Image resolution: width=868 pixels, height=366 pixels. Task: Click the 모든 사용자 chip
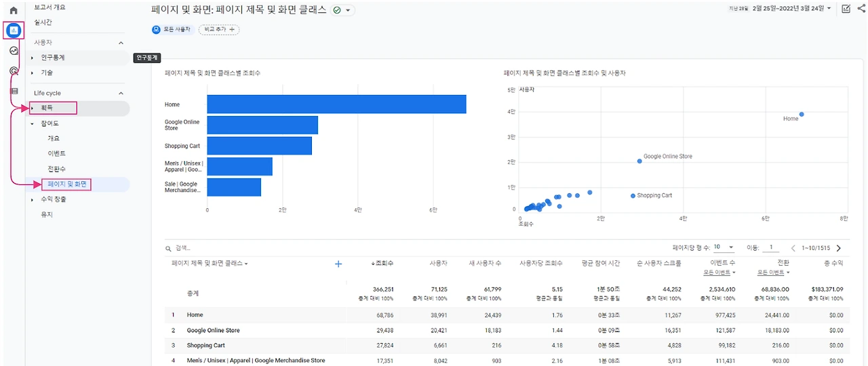(172, 29)
